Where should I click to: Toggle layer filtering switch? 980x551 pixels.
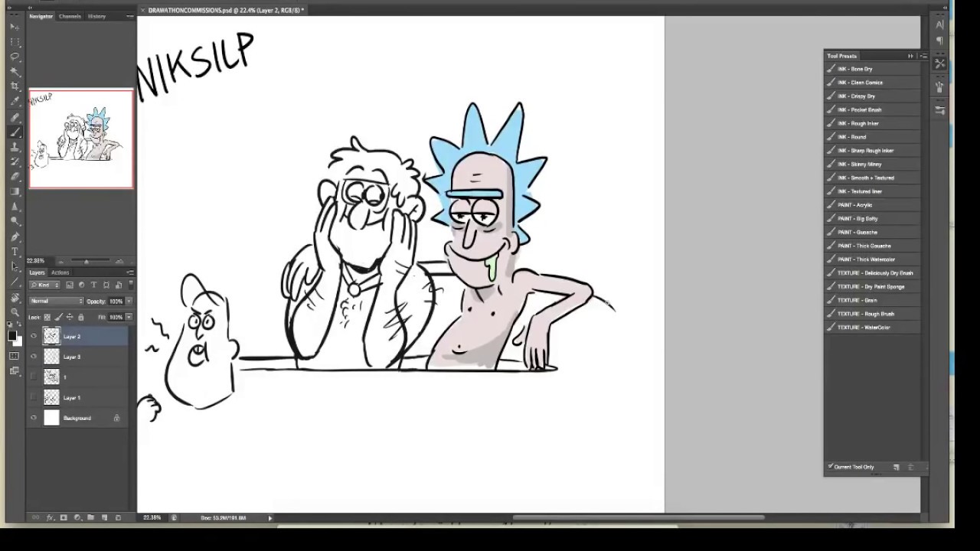131,285
